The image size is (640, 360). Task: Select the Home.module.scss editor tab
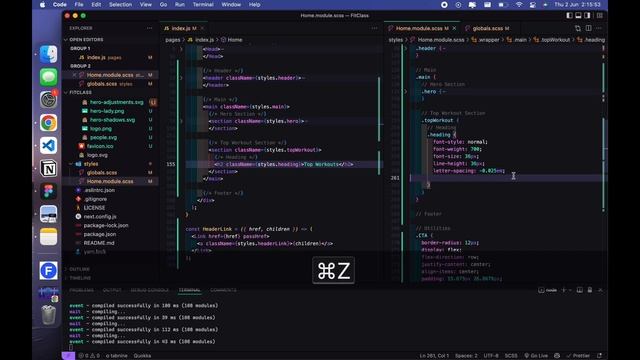(x=422, y=28)
